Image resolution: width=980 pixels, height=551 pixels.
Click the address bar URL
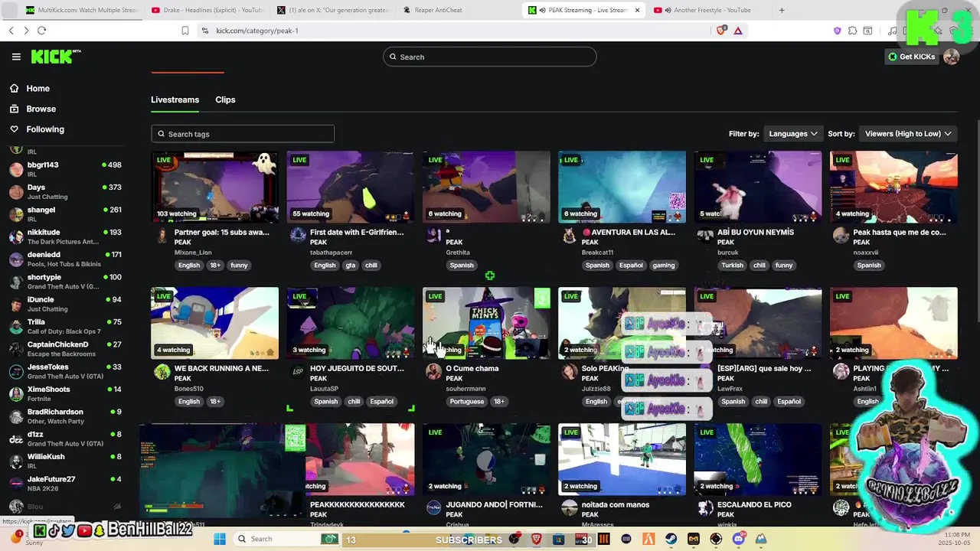[257, 31]
